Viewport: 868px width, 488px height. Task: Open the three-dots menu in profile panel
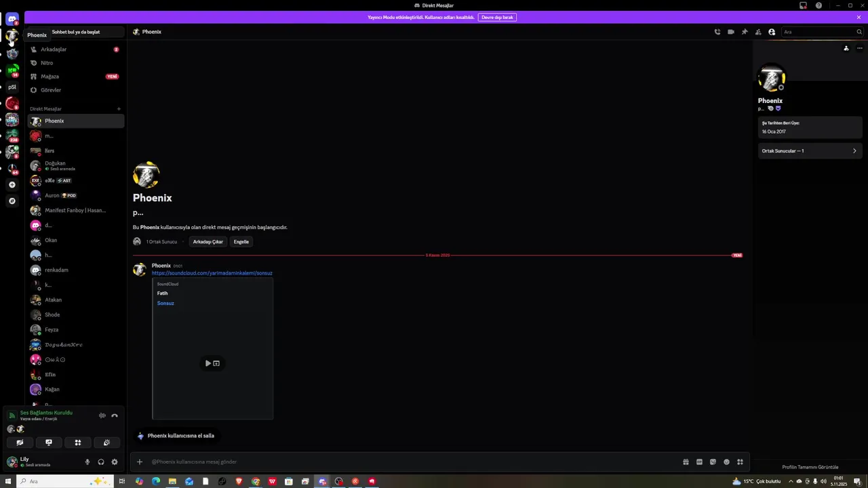coord(860,48)
